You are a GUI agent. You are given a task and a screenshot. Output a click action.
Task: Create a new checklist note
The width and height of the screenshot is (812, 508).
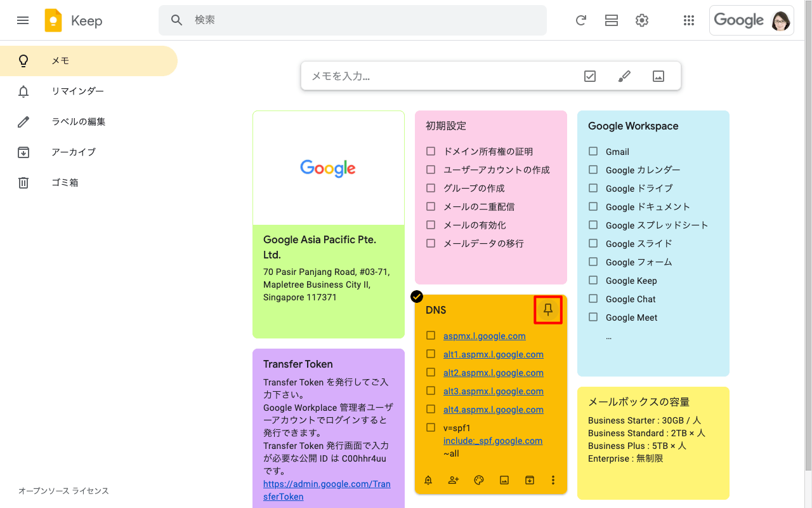[590, 76]
